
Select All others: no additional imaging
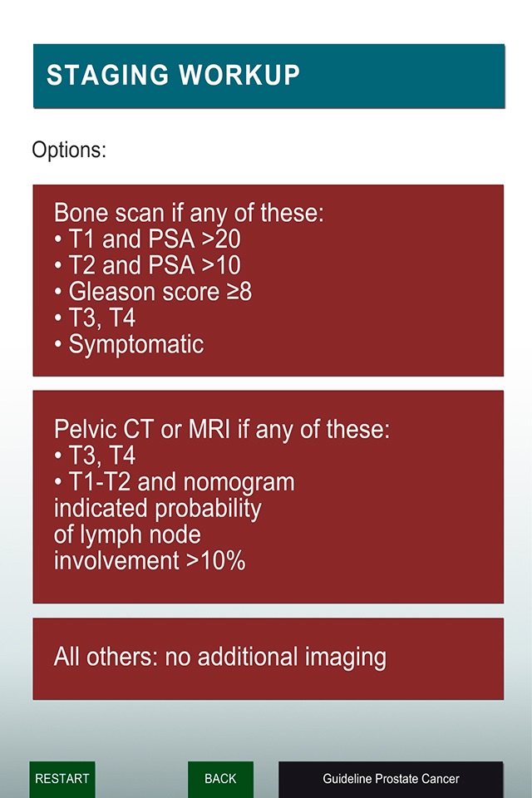(x=268, y=658)
